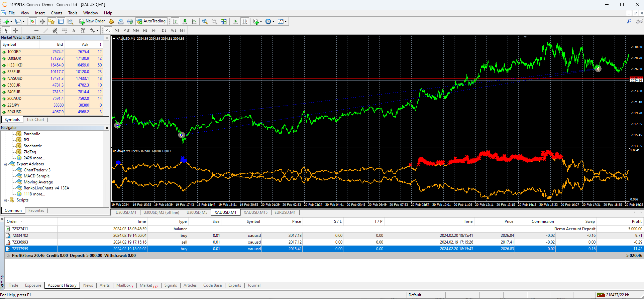
Task: Select the horizontal line drawing tool
Action: [36, 30]
